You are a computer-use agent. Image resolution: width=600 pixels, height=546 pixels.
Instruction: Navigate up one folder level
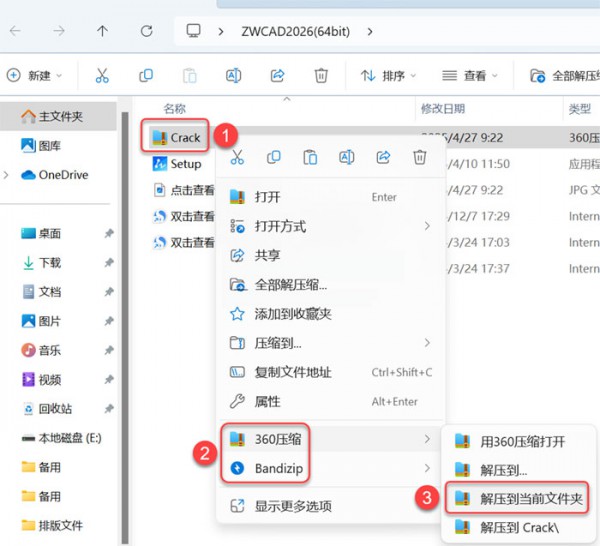coord(102,31)
